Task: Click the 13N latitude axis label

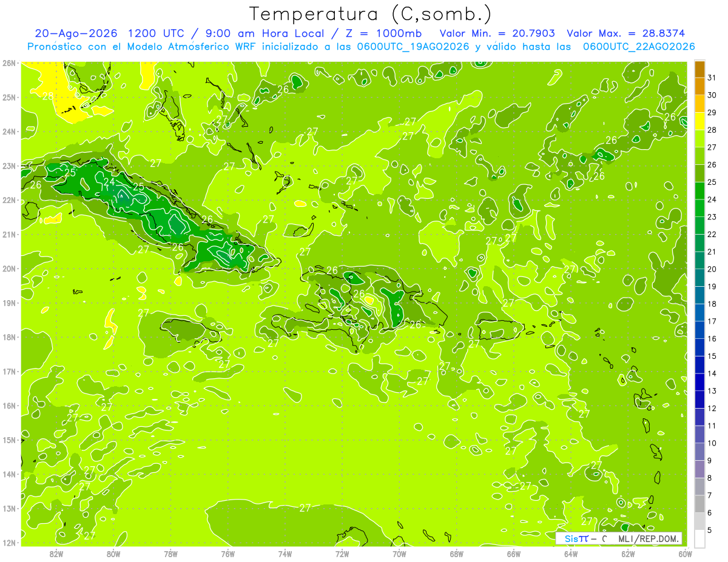Action: pyautogui.click(x=8, y=508)
